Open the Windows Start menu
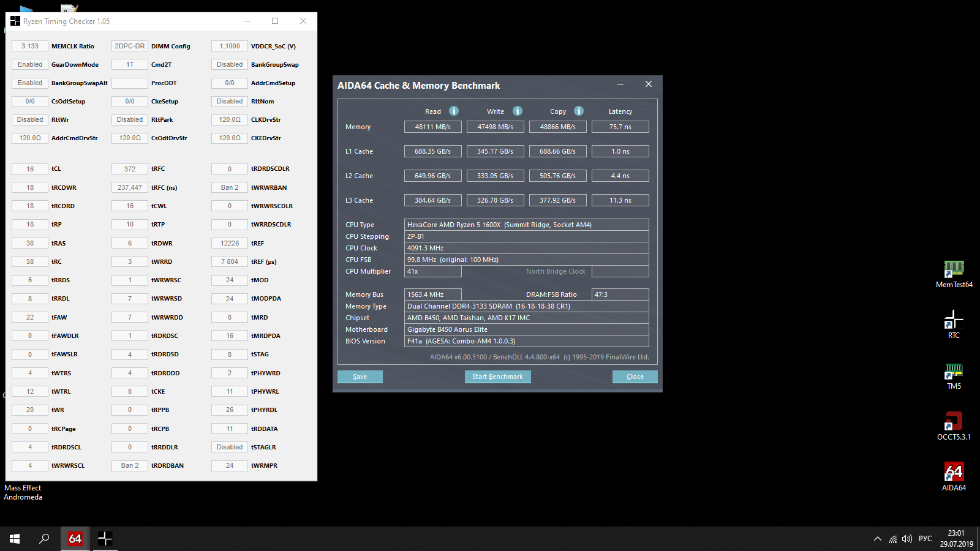The width and height of the screenshot is (980, 551). click(15, 539)
